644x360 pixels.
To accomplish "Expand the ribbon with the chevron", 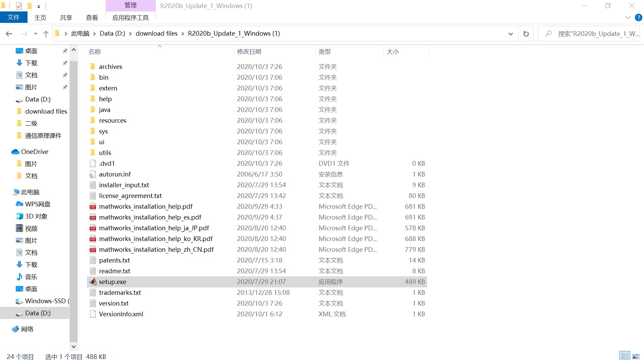I will [628, 17].
